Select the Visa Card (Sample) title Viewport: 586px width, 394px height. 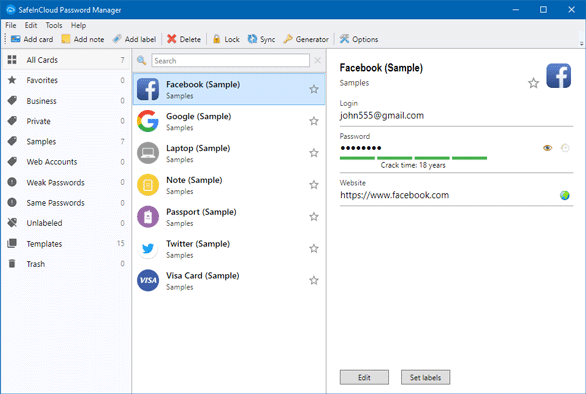[x=203, y=276]
